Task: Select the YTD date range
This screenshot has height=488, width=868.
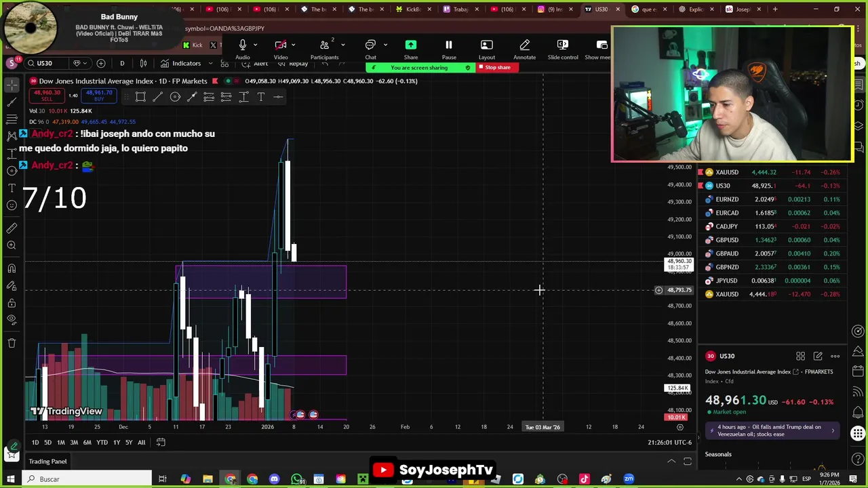Action: click(x=102, y=443)
